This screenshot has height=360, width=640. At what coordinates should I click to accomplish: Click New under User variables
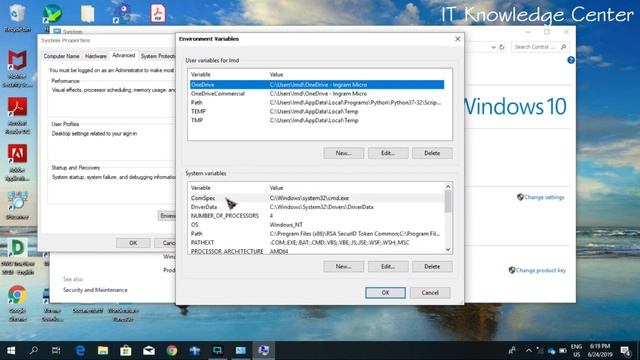point(343,153)
